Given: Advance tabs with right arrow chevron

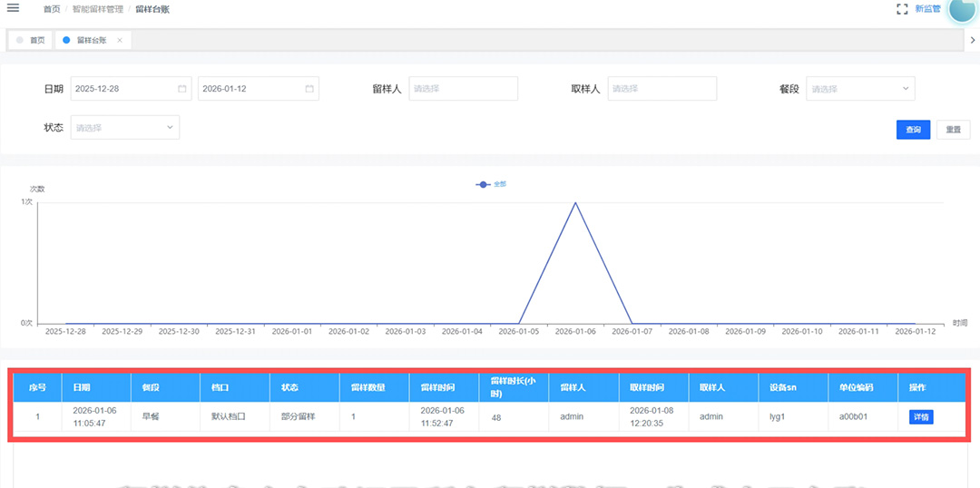Looking at the screenshot, I should (973, 40).
